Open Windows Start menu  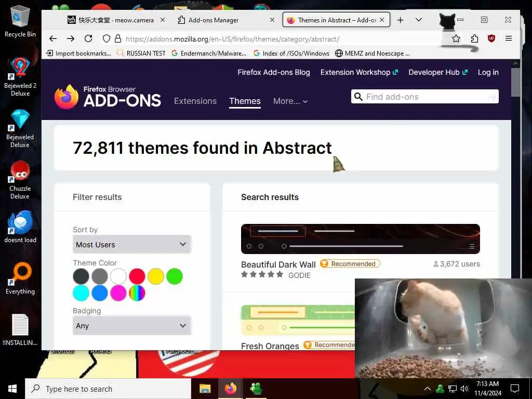point(12,389)
